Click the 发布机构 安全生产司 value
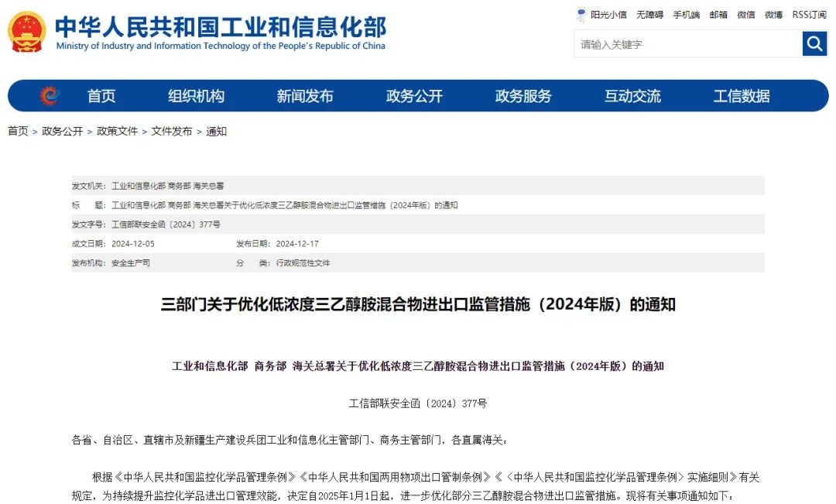 [131, 263]
